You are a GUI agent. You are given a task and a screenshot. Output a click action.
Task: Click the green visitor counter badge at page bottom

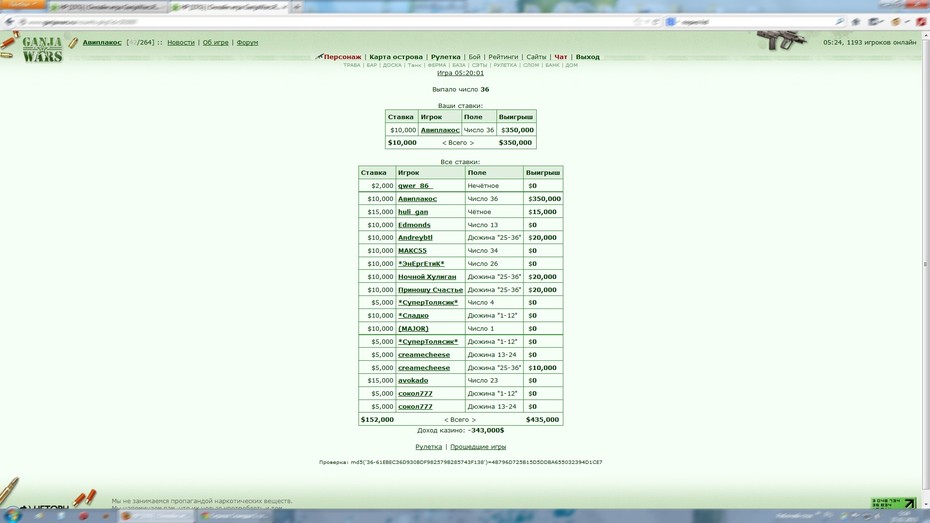tap(894, 503)
